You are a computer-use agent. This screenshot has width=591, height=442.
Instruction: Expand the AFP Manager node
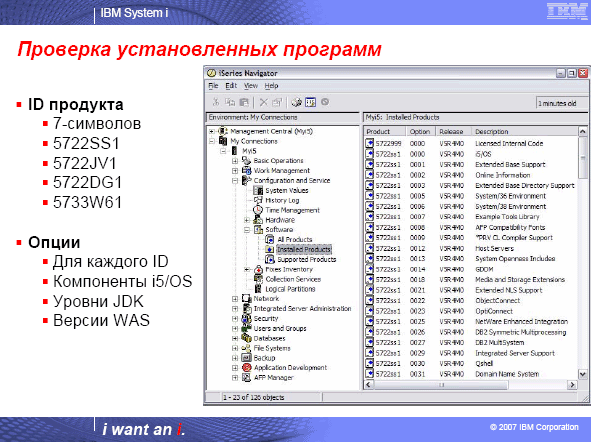(235, 378)
